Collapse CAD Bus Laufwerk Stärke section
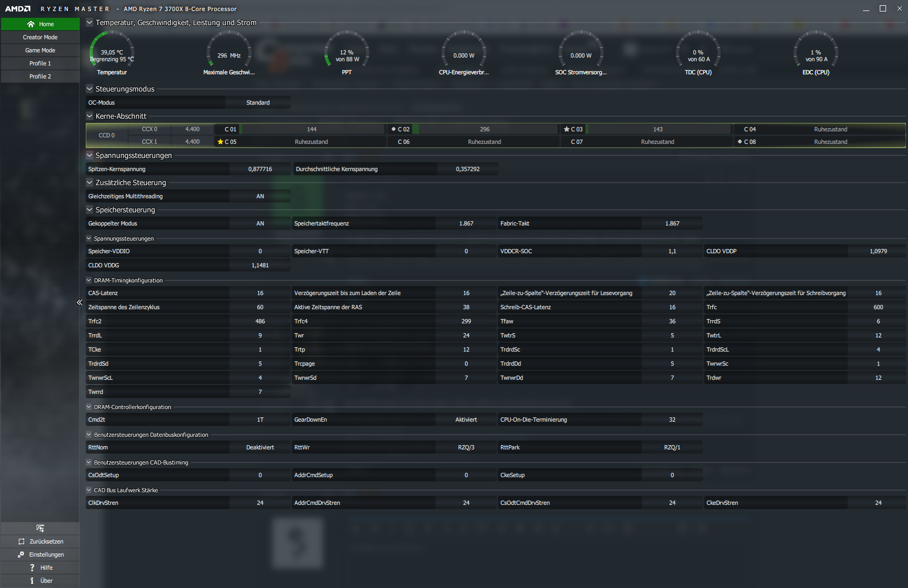This screenshot has height=588, width=908. 89,490
